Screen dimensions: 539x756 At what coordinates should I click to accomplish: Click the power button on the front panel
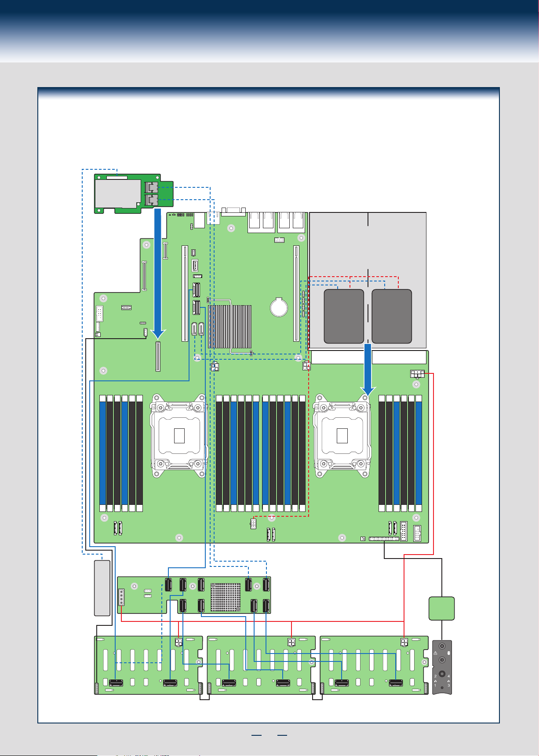(442, 646)
